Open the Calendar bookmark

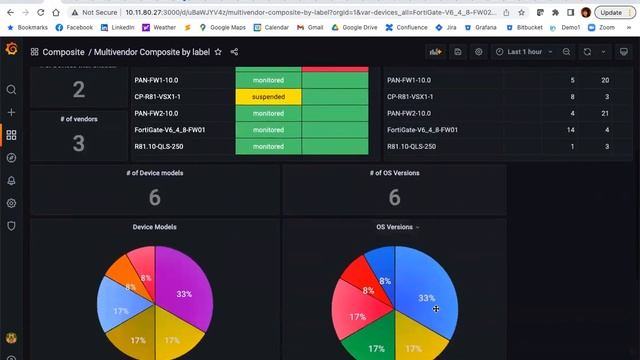(x=271, y=27)
